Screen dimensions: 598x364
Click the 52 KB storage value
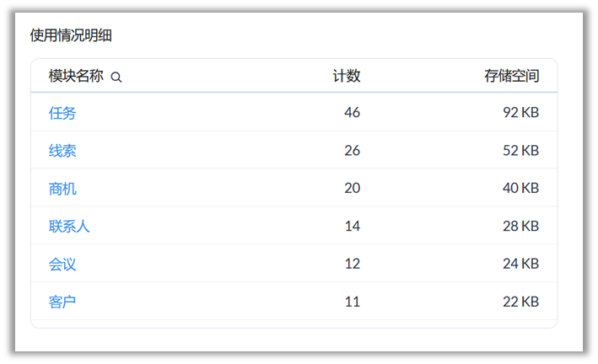click(x=520, y=151)
